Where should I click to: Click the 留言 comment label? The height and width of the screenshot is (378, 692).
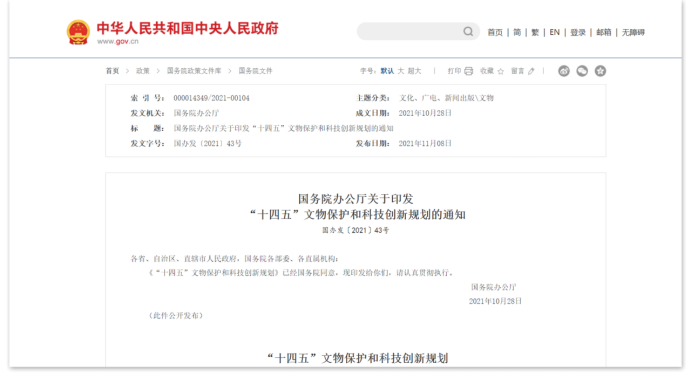click(518, 71)
